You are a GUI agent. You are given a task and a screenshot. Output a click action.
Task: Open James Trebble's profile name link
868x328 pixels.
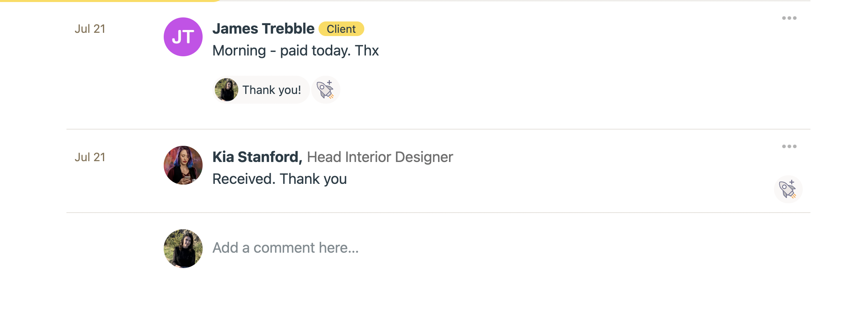click(263, 29)
